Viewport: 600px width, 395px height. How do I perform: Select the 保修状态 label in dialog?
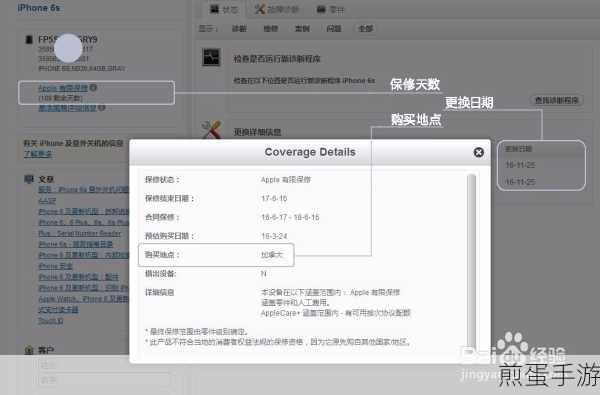(162, 180)
